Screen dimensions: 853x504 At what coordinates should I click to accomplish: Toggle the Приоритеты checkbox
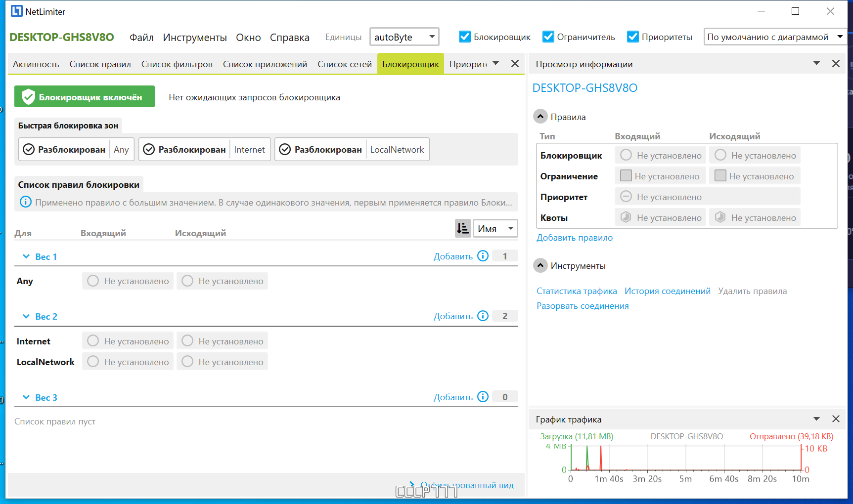(633, 37)
